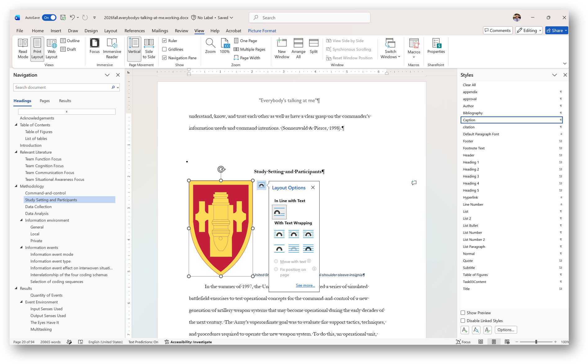
Task: Open the References tab
Action: coord(134,31)
